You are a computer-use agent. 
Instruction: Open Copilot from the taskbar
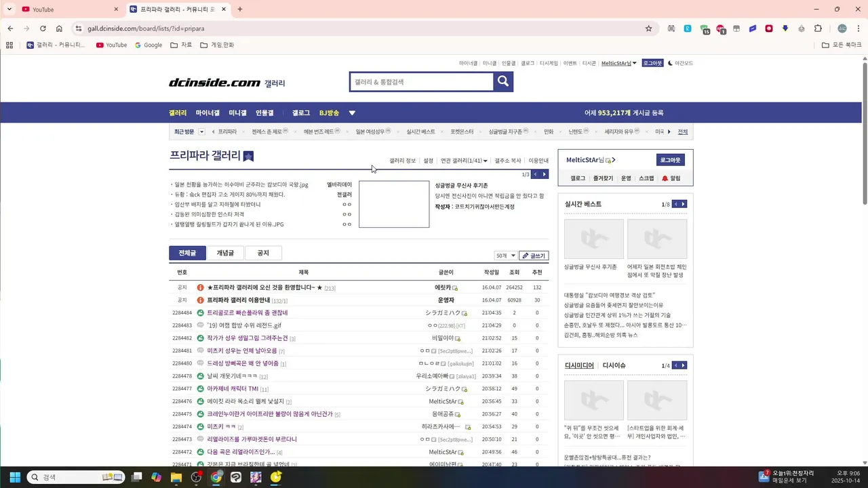click(157, 477)
